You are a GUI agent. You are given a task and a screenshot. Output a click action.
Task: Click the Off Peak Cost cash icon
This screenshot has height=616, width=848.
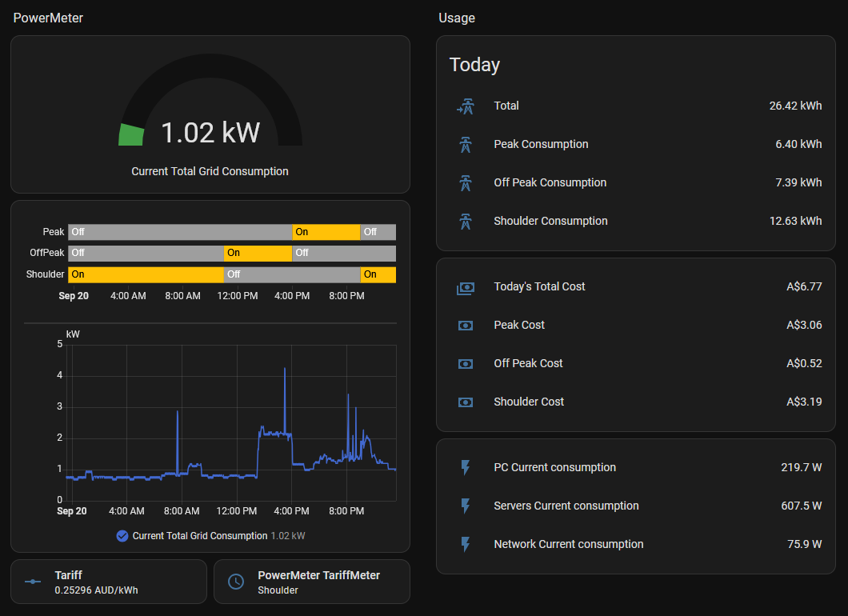point(465,364)
